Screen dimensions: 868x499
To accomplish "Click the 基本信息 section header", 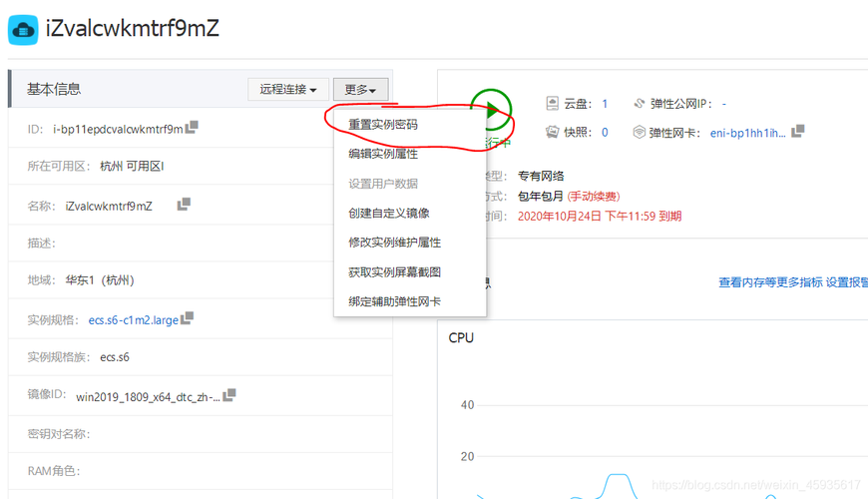I will 54,89.
